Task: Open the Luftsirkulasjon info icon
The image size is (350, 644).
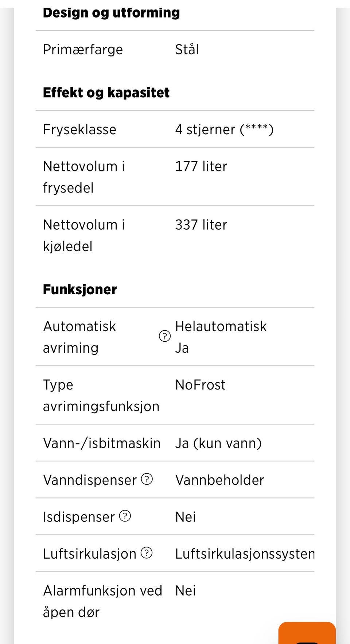Action: [147, 553]
